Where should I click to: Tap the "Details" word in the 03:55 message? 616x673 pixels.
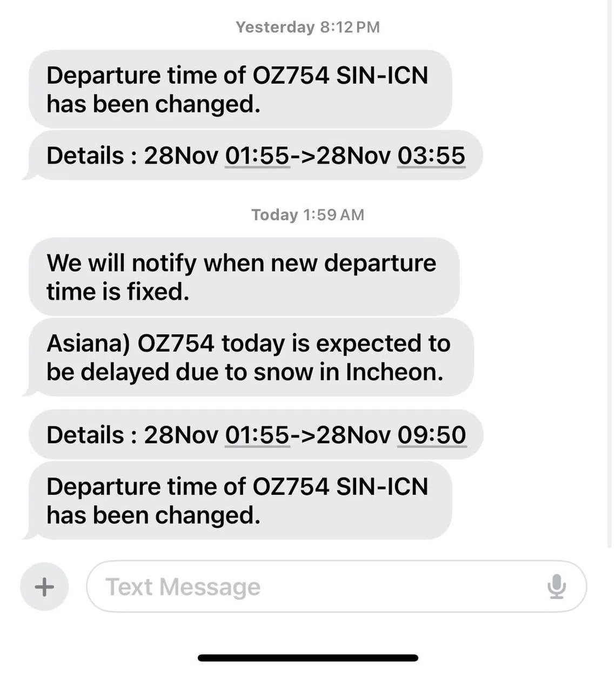tap(85, 156)
